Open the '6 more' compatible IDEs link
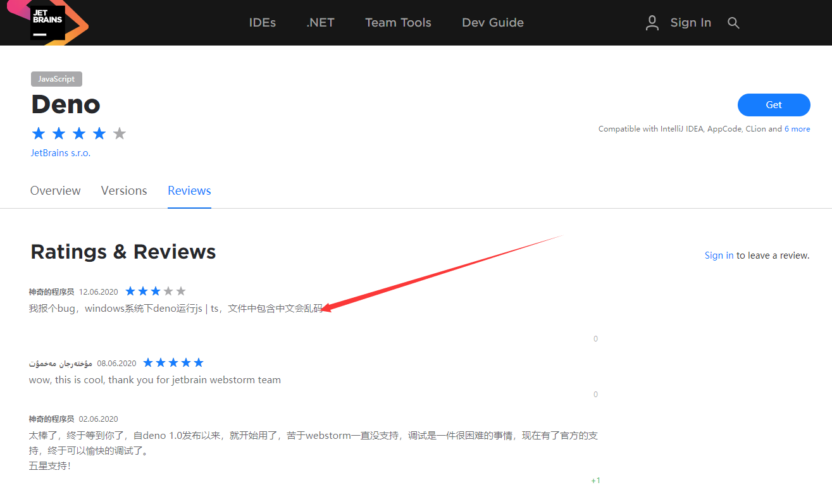This screenshot has width=832, height=504. (797, 129)
